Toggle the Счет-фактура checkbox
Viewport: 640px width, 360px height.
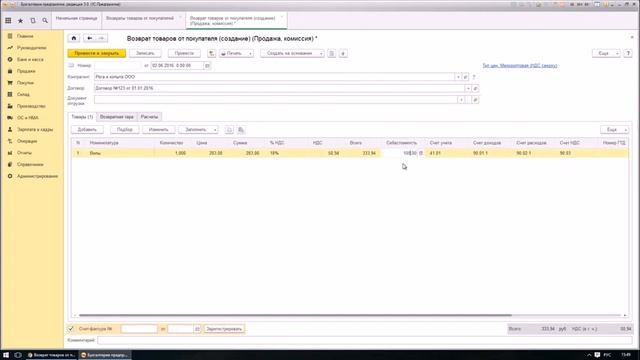tap(71, 329)
